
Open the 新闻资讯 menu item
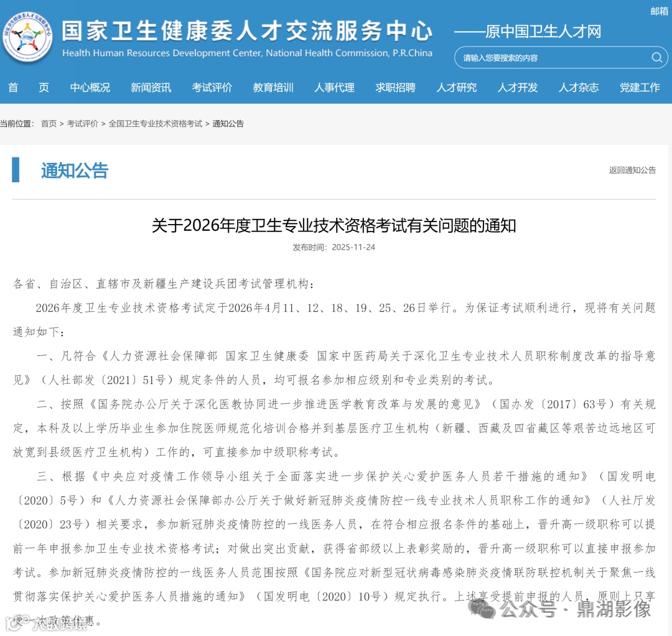[151, 87]
